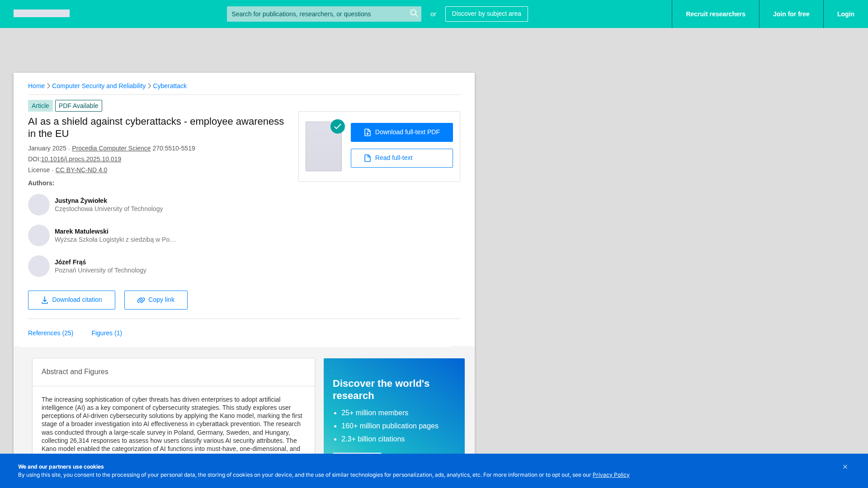Focus the publications search field
Image resolution: width=868 pixels, height=488 pixels.
[316, 14]
